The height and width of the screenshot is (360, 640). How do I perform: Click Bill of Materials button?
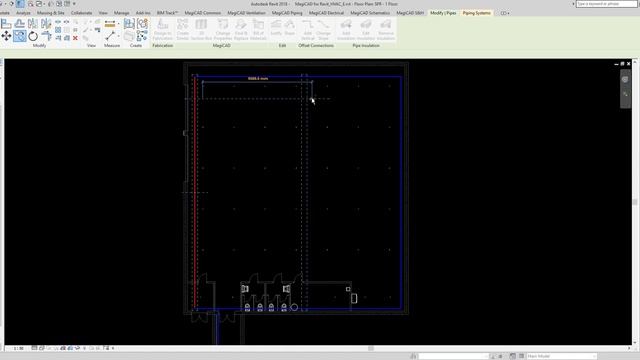(x=258, y=29)
